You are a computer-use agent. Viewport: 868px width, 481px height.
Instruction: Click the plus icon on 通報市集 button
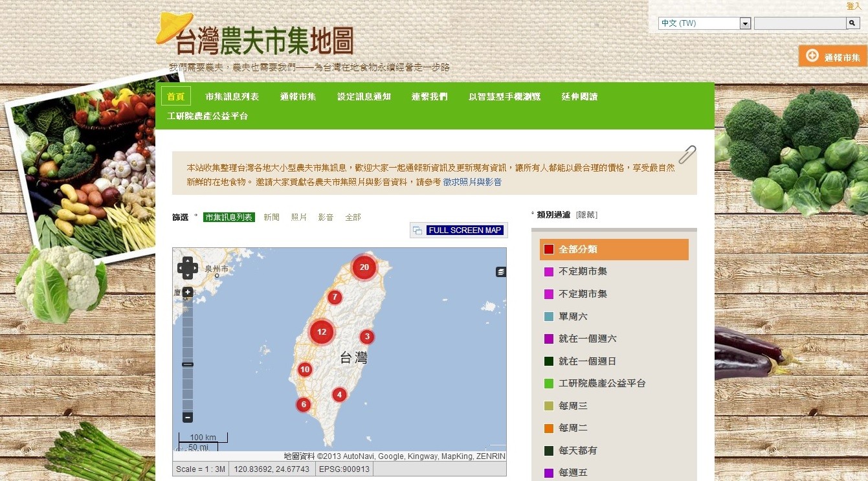[812, 55]
